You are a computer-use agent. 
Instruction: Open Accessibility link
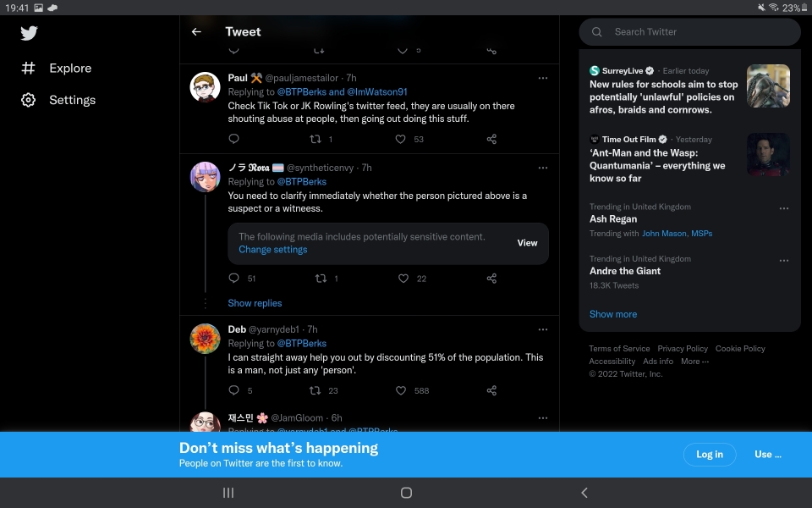612,362
